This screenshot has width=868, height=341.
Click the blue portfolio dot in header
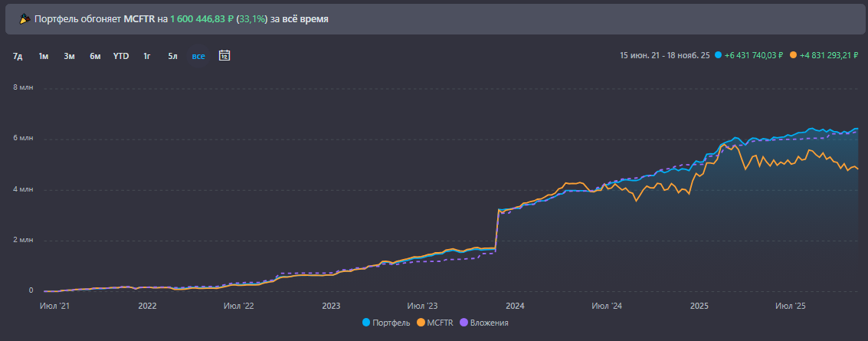718,55
